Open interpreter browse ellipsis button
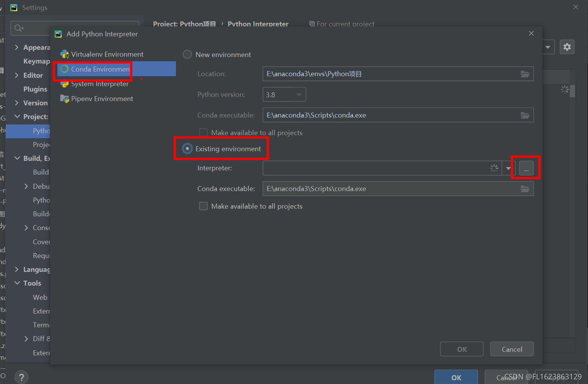This screenshot has width=588, height=384. [x=526, y=168]
